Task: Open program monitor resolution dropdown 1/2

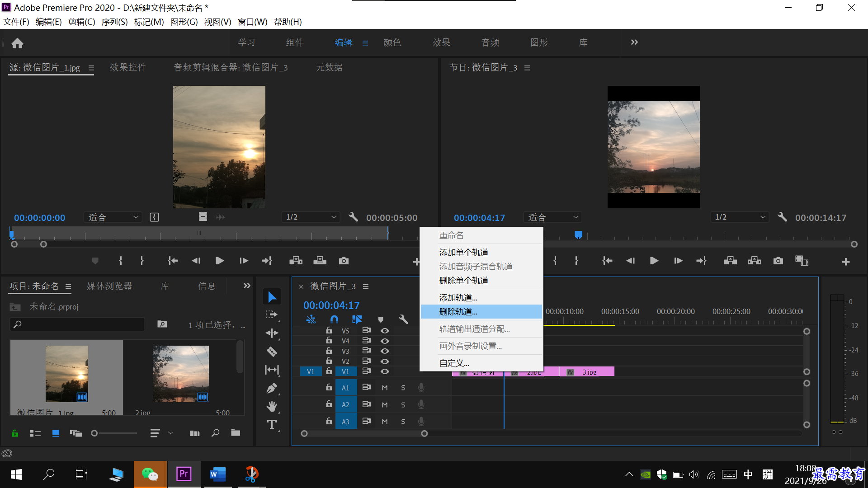Action: (740, 217)
